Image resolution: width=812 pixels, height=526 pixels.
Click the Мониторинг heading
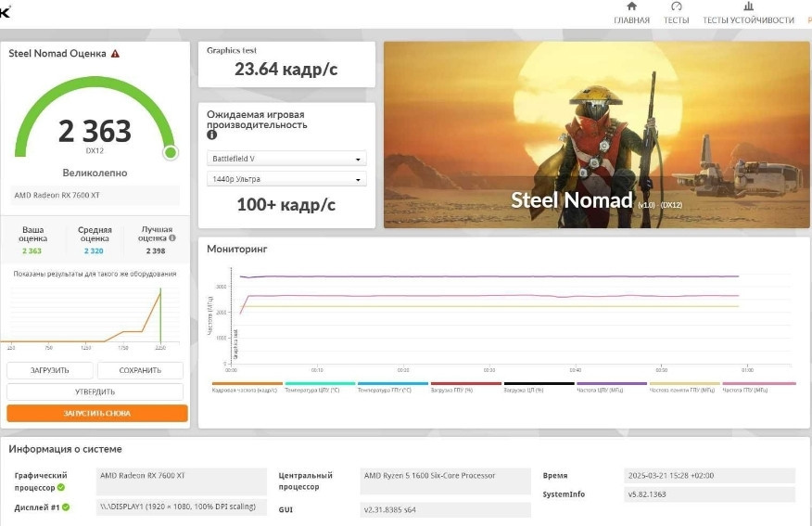coord(237,250)
